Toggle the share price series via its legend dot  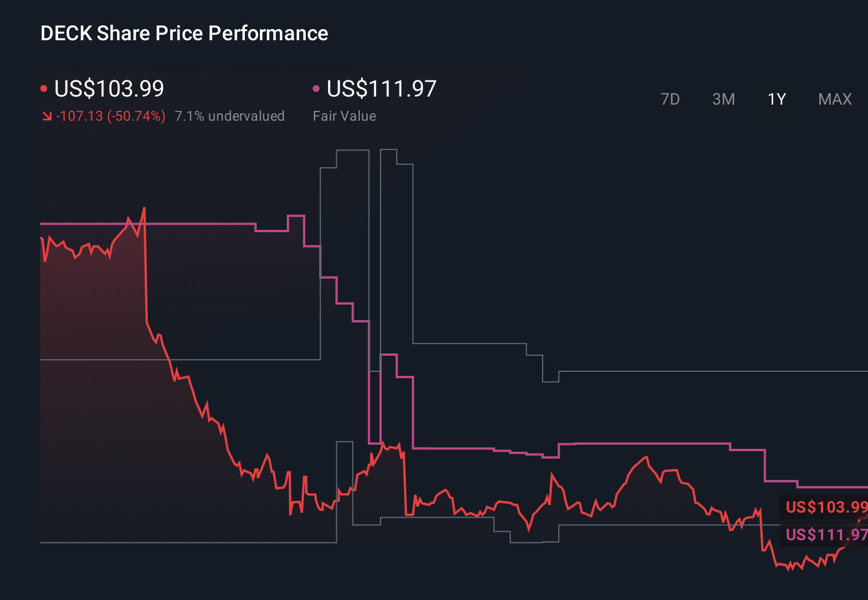click(44, 87)
